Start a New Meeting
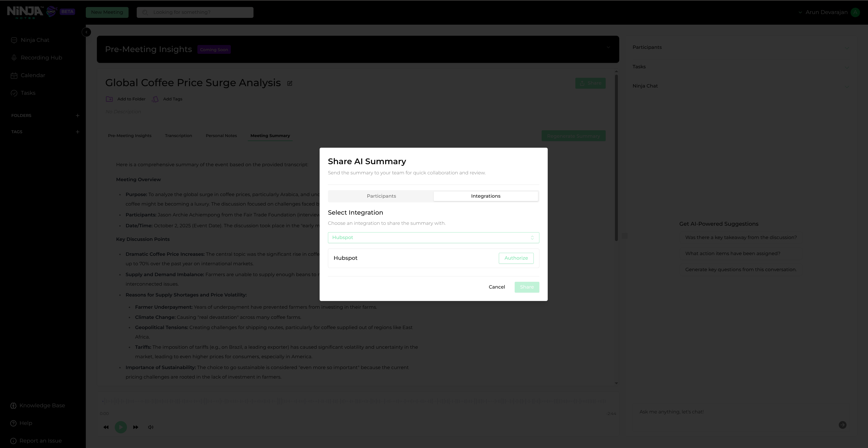 click(x=107, y=12)
